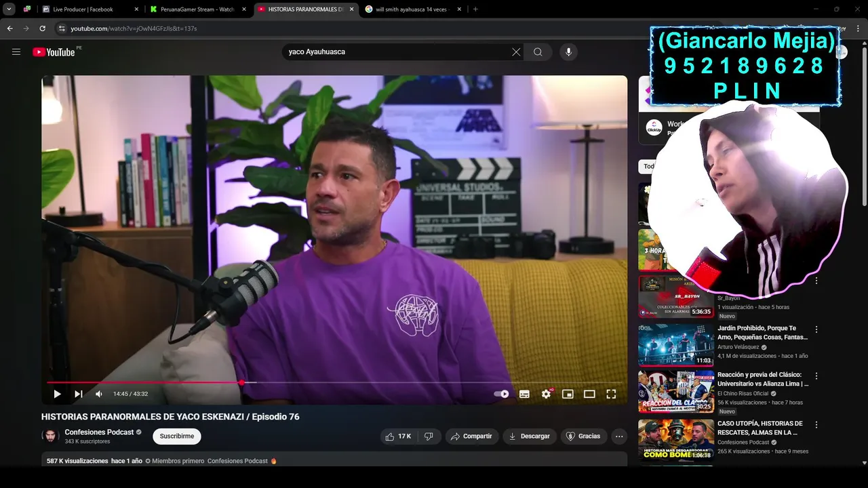
Task: Open the Compartir share dialog
Action: coord(472,436)
